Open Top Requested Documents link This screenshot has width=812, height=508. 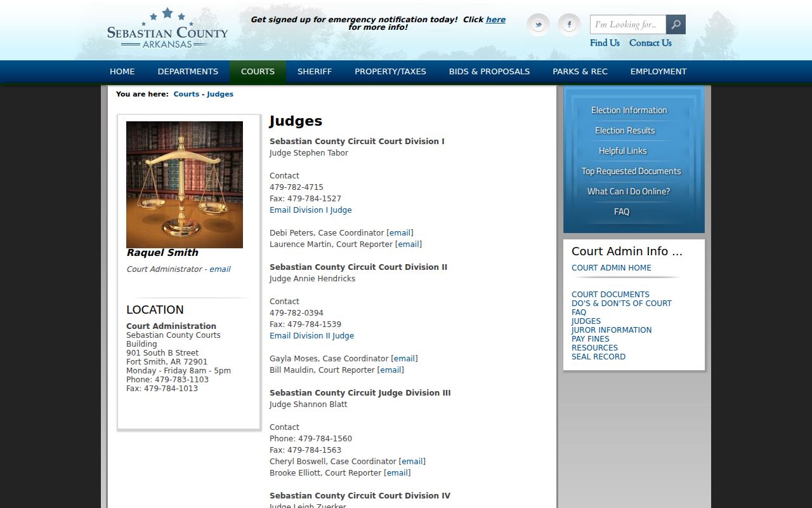pyautogui.click(x=631, y=171)
